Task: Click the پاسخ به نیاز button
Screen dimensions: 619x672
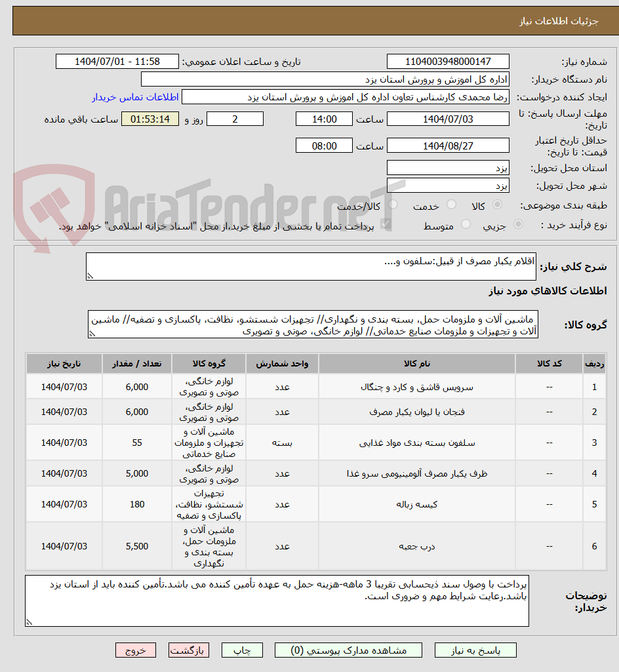Action: pyautogui.click(x=475, y=650)
